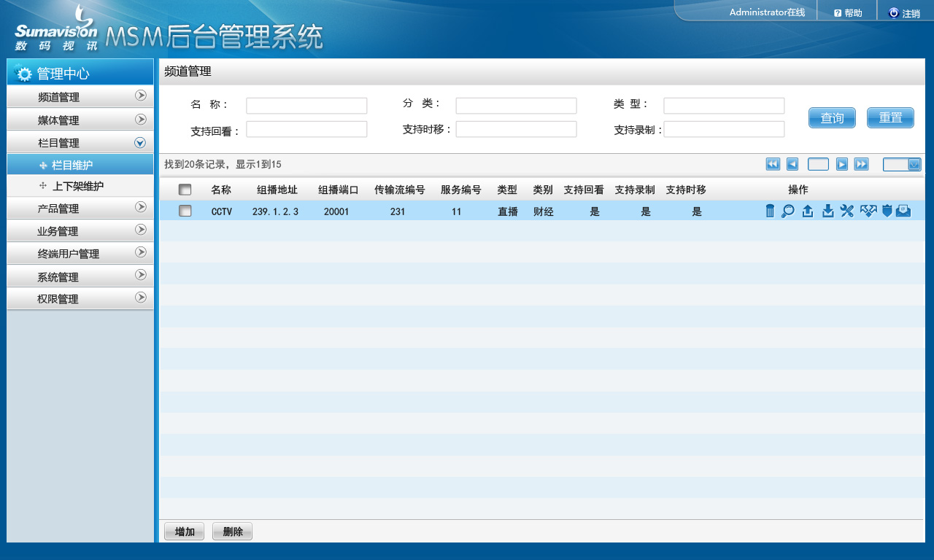Expand 系统管理 sidebar menu arrow
Image resolution: width=934 pixels, height=560 pixels.
pos(141,275)
